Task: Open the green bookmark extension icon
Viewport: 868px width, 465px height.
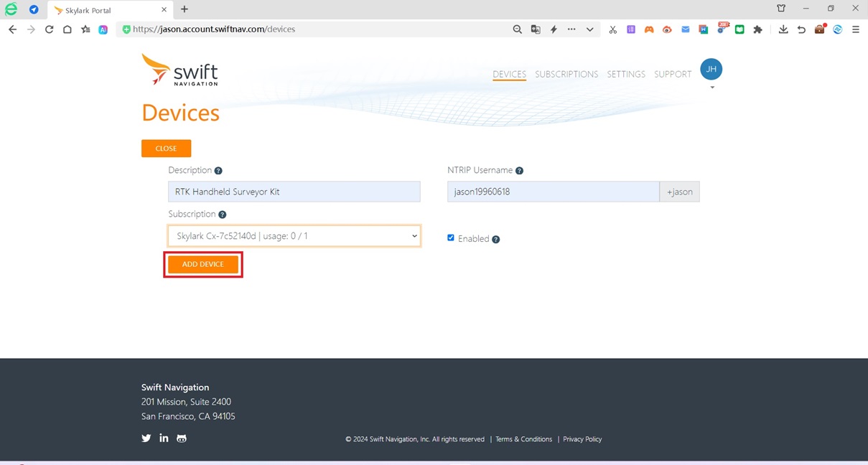Action: (x=739, y=29)
